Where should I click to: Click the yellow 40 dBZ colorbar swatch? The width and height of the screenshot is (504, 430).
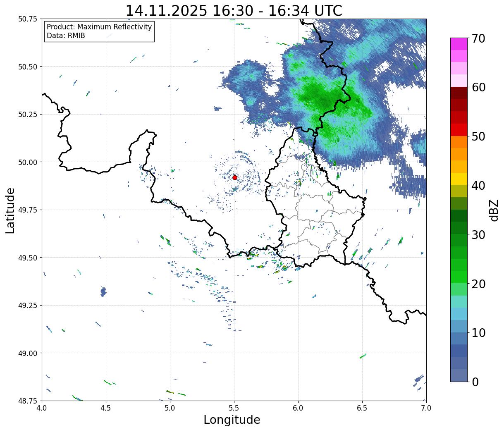pos(459,179)
